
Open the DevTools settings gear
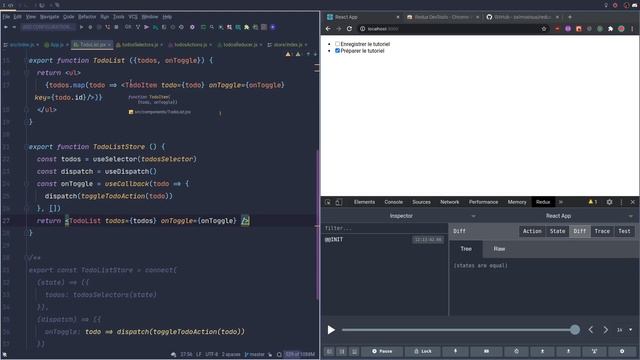[609, 202]
